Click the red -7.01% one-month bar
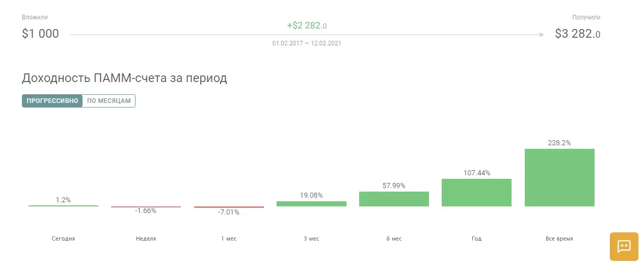Viewport: 644px width, 265px height. click(229, 207)
